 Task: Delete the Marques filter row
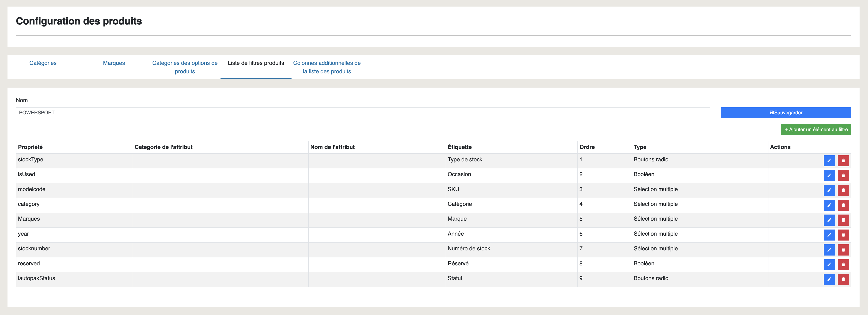click(843, 220)
